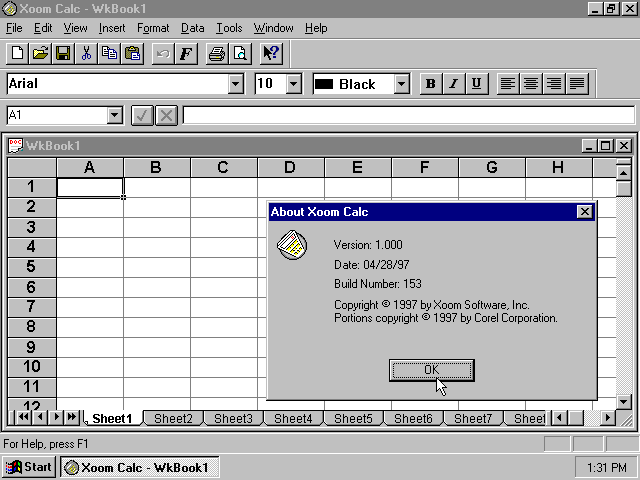
Task: Open the font size 10 dropdown
Action: tap(293, 84)
